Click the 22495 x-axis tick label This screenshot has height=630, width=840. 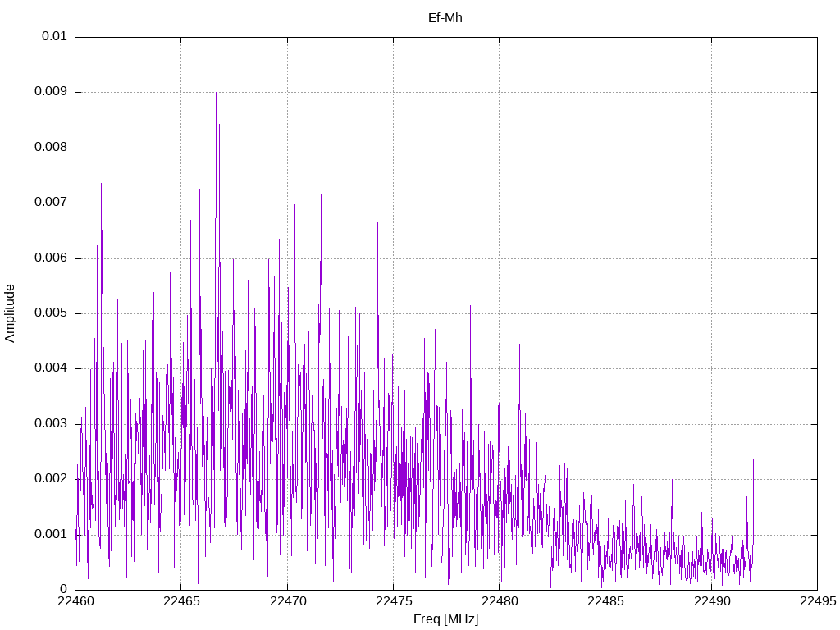point(817,601)
